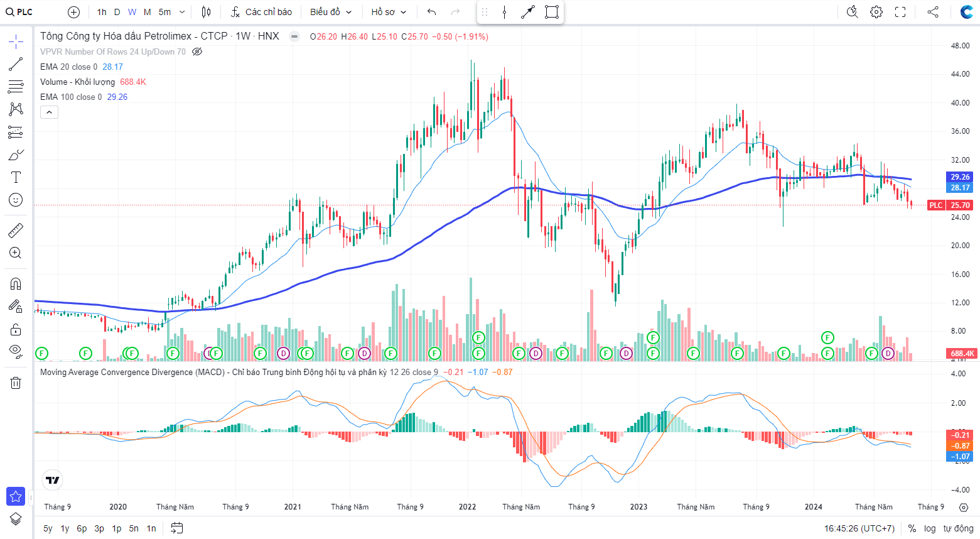The image size is (980, 539).
Task: Set range to 5n
Action: click(134, 528)
